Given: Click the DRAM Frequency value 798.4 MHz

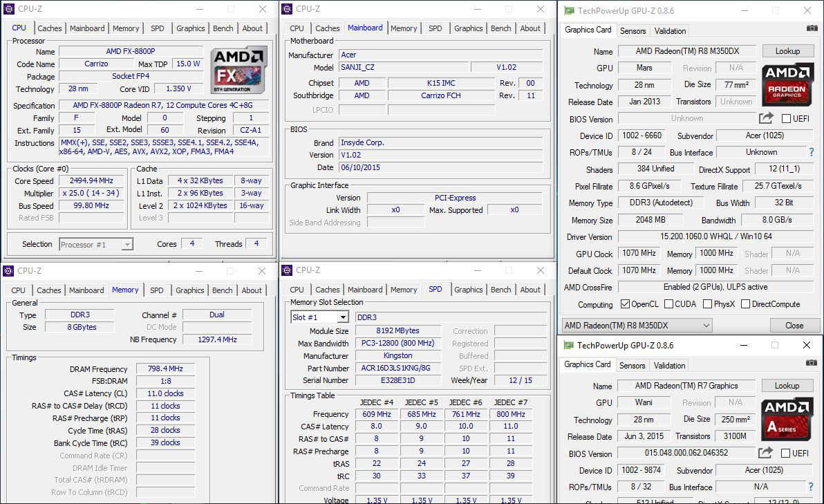Looking at the screenshot, I should coord(165,369).
